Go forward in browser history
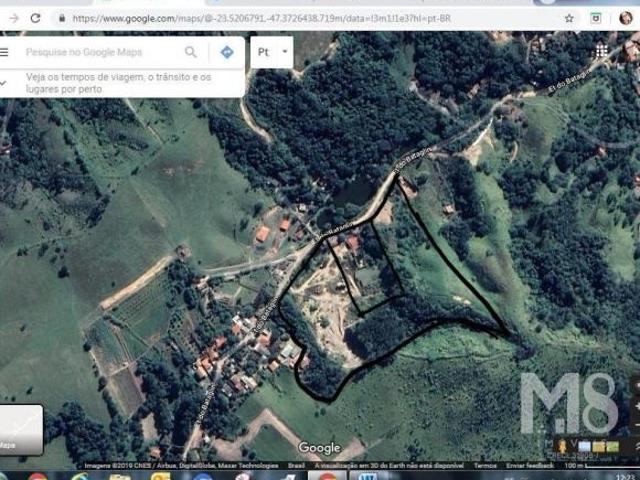640x480 pixels. (13, 18)
